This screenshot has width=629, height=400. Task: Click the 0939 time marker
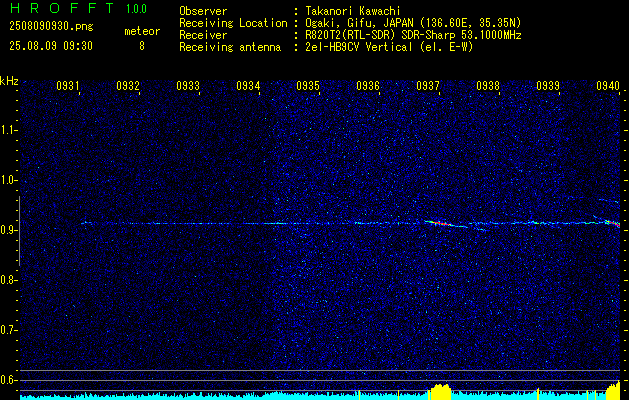pos(548,85)
